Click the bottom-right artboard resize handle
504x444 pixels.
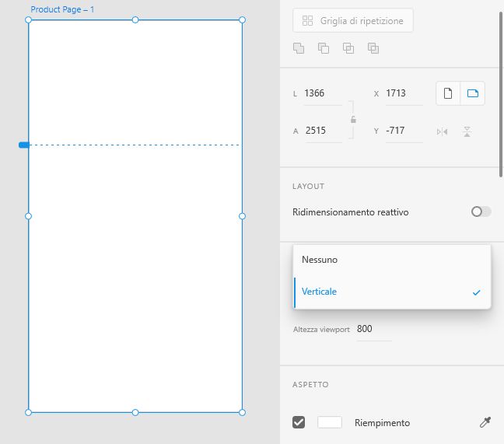click(x=243, y=413)
